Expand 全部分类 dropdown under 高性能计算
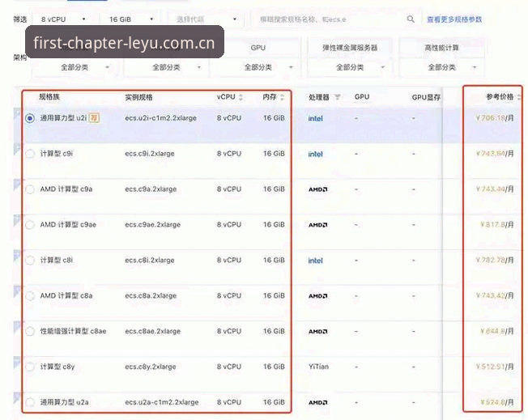The height and width of the screenshot is (420, 528). pyautogui.click(x=441, y=67)
